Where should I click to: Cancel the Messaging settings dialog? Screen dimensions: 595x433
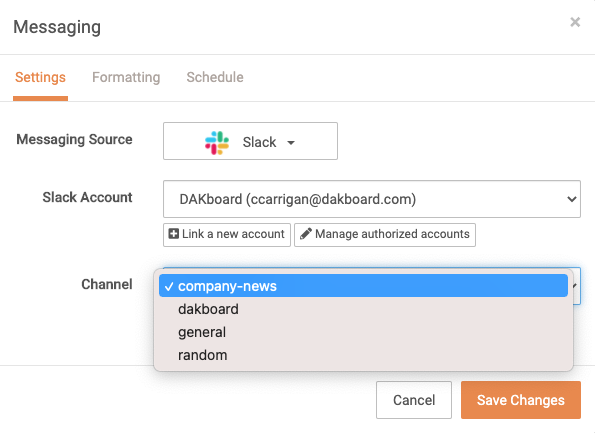pos(414,400)
